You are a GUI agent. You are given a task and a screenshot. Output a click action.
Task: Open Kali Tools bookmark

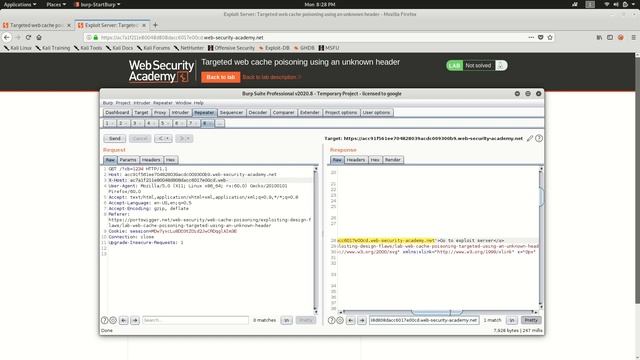pyautogui.click(x=88, y=48)
